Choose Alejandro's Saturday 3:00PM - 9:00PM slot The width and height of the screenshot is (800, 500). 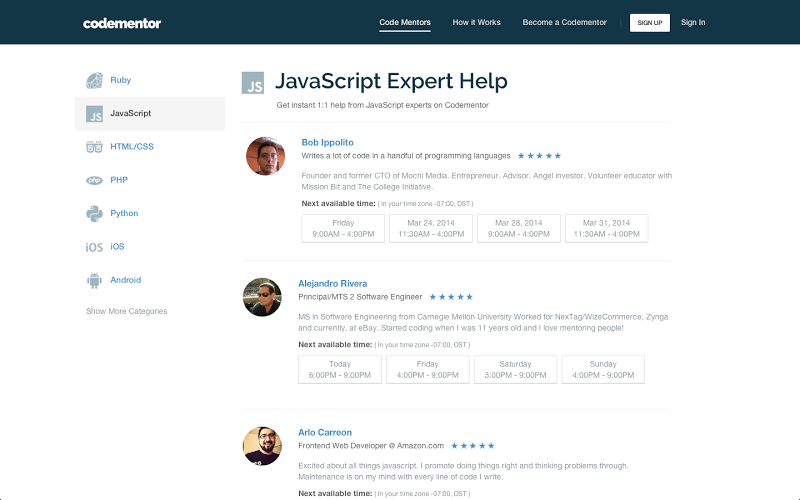coord(515,369)
